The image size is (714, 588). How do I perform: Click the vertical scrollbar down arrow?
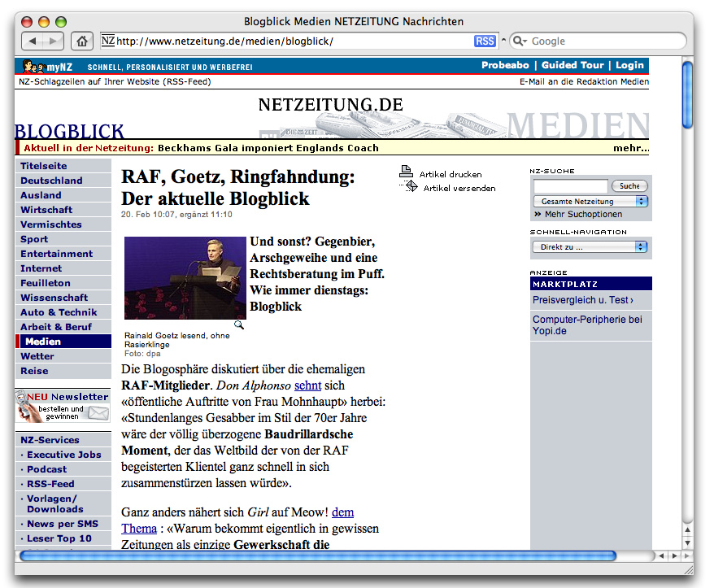coord(687,542)
